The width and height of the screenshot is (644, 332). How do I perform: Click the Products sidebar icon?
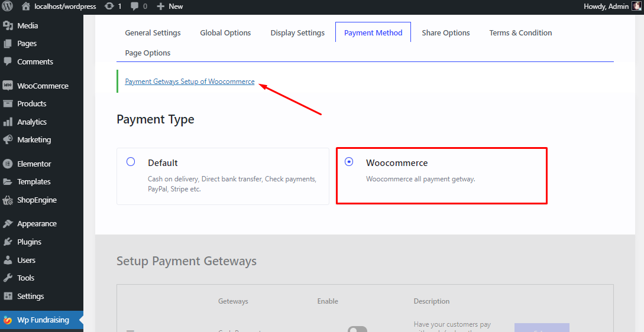(x=8, y=103)
